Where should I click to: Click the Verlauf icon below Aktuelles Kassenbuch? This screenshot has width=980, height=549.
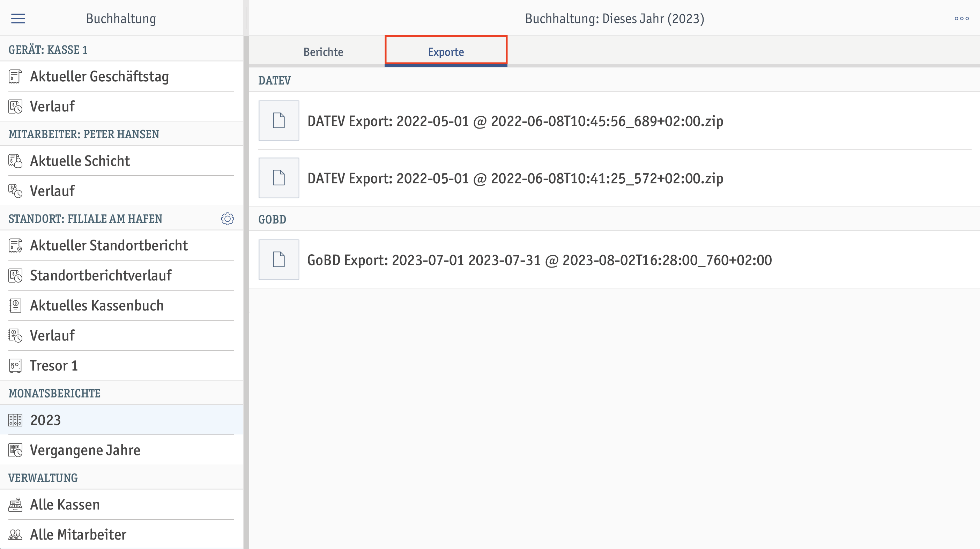pyautogui.click(x=15, y=336)
